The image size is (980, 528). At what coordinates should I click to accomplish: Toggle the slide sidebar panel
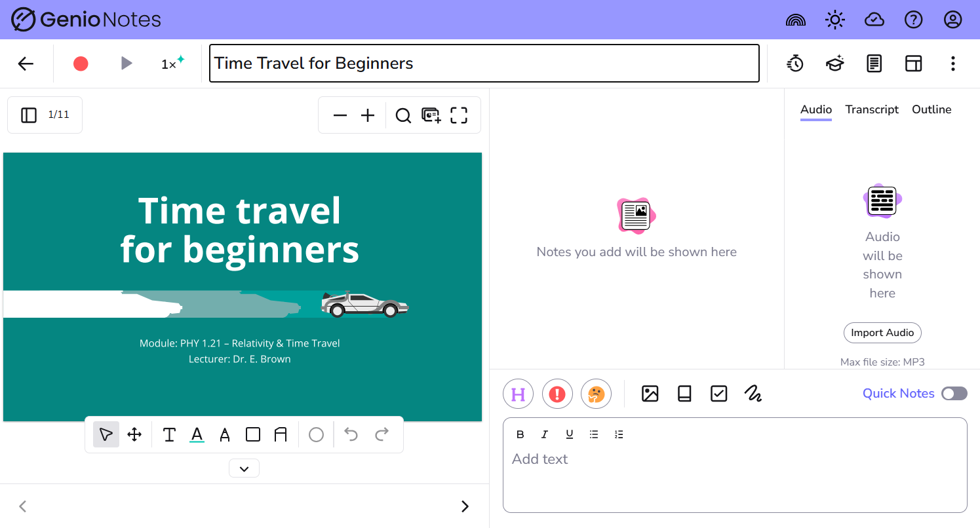tap(29, 115)
